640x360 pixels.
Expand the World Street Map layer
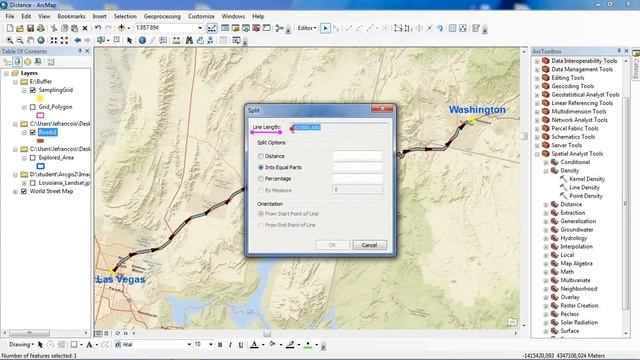pyautogui.click(x=15, y=191)
